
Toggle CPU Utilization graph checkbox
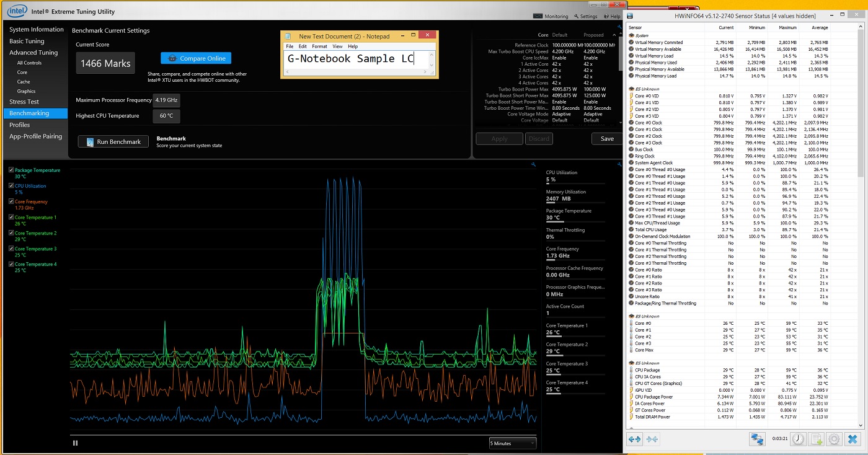pyautogui.click(x=11, y=185)
